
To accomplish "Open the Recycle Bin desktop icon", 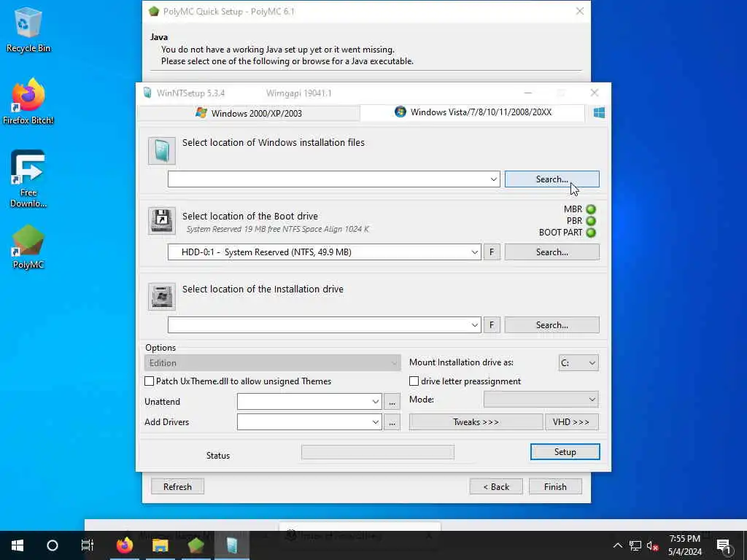I will click(x=28, y=29).
